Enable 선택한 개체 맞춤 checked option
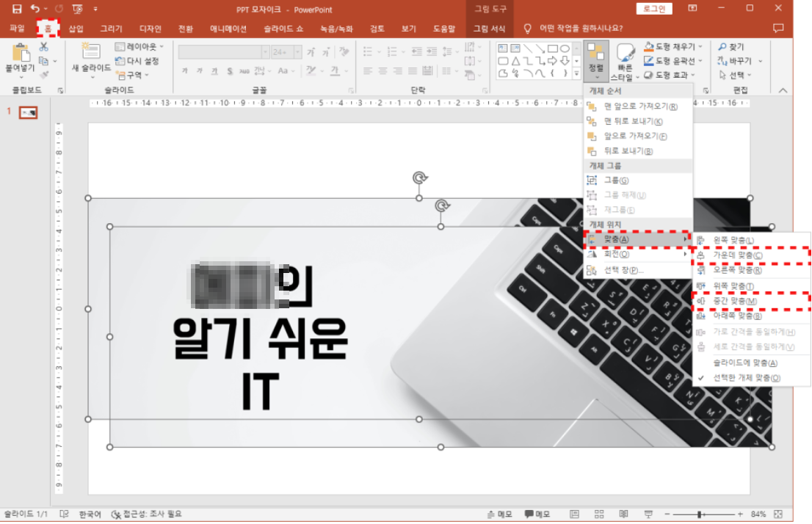The image size is (812, 524). pyautogui.click(x=747, y=378)
